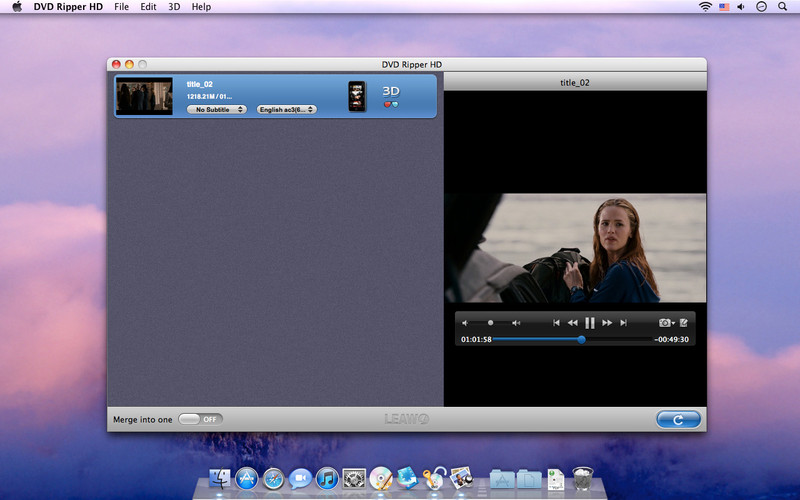Open System Preferences from the Dock
Image resolution: width=800 pixels, height=500 pixels.
pyautogui.click(x=354, y=479)
